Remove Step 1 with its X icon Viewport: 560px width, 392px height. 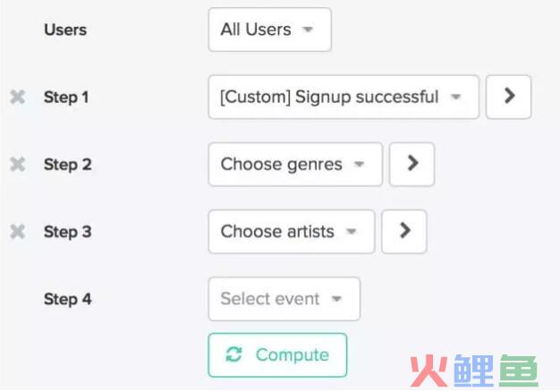tap(18, 98)
